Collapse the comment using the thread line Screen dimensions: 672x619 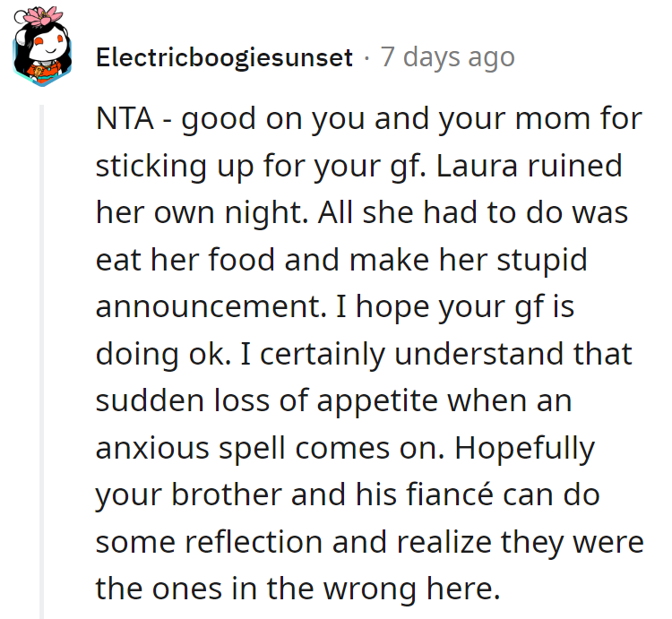pyautogui.click(x=41, y=358)
